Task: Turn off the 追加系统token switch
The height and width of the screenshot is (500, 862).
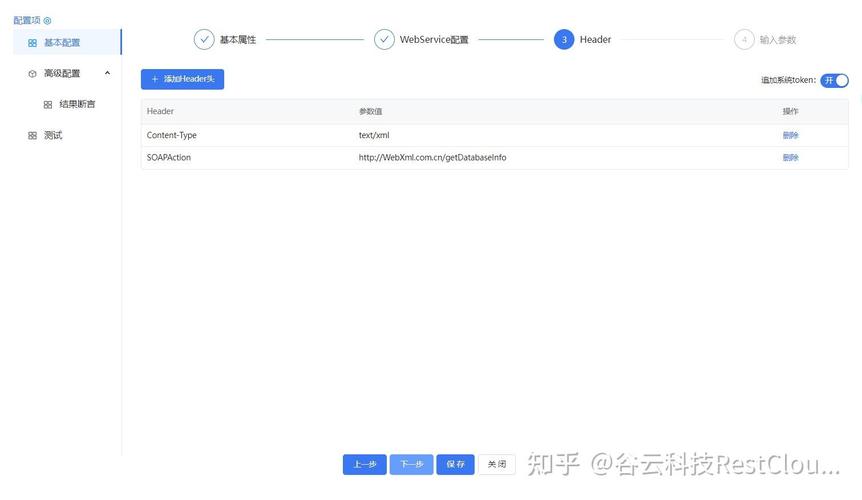Action: click(835, 80)
